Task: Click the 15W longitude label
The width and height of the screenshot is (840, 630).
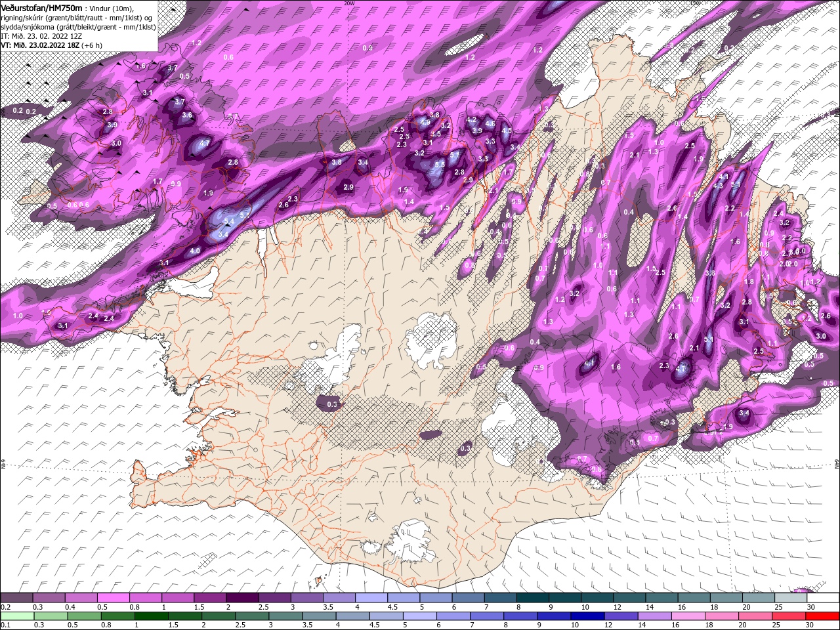Action: (x=695, y=3)
